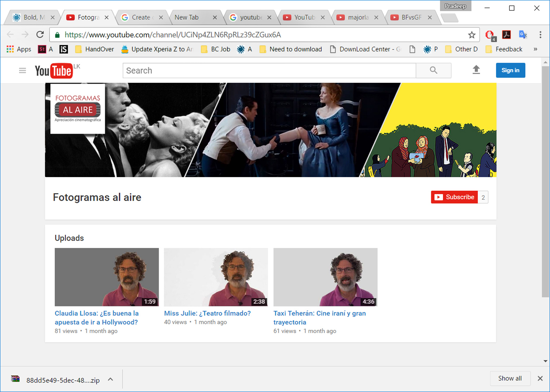
Task: Open the YouTube hamburger guide menu
Action: pos(22,70)
